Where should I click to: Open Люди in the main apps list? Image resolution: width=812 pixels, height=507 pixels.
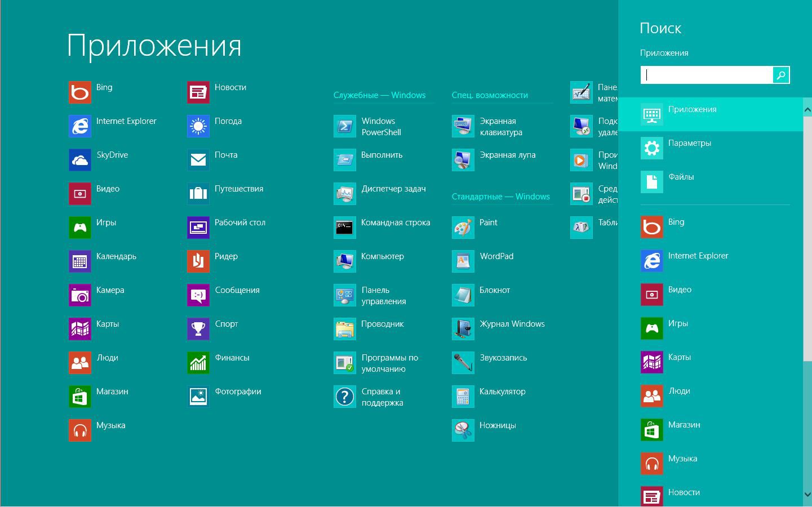(x=94, y=363)
